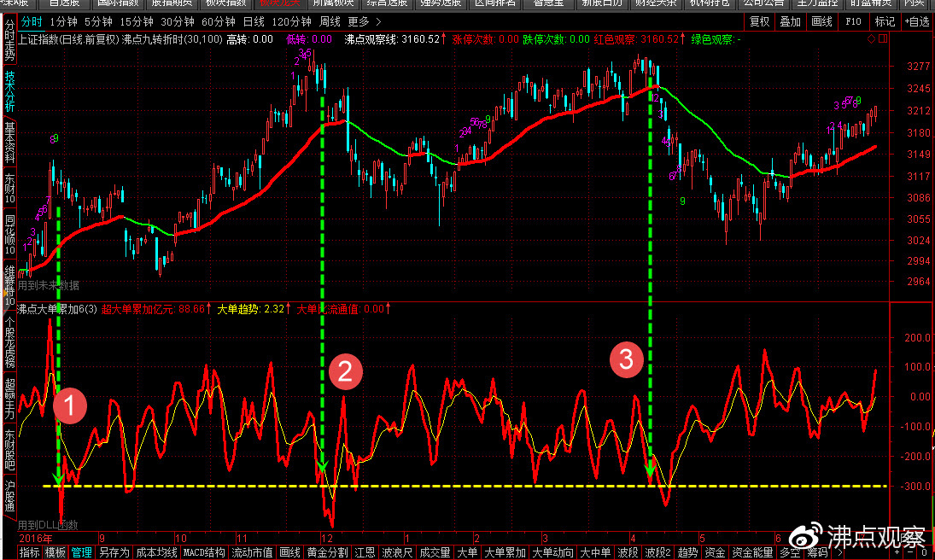935x560 pixels.
Task: Click the 沸点大单累加6(3) indicator title
Action: [57, 309]
